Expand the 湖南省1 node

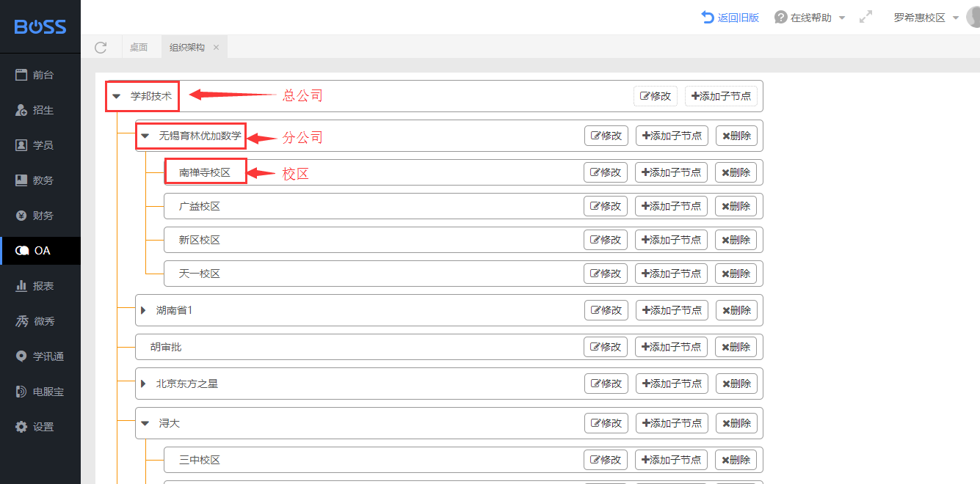pos(144,310)
